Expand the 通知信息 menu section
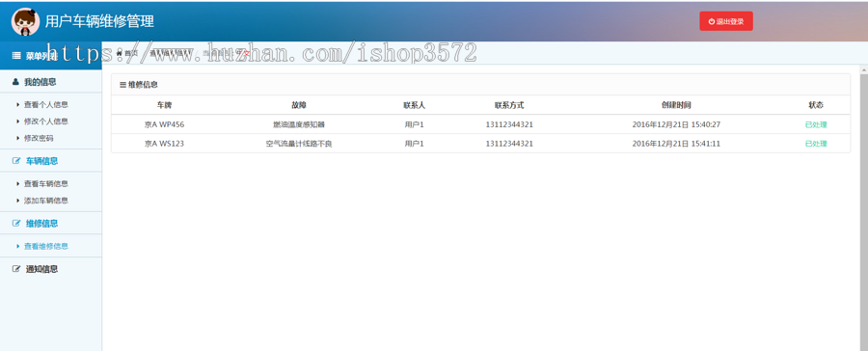 pos(51,269)
